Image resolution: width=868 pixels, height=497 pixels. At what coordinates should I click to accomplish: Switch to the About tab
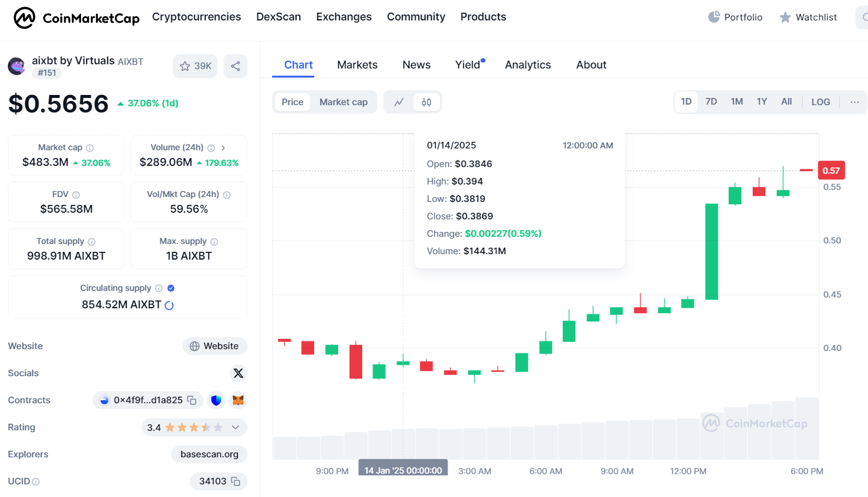pyautogui.click(x=591, y=65)
